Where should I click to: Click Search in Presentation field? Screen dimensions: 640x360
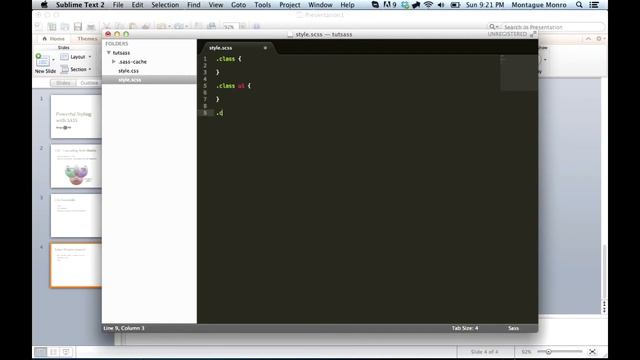pyautogui.click(x=546, y=27)
